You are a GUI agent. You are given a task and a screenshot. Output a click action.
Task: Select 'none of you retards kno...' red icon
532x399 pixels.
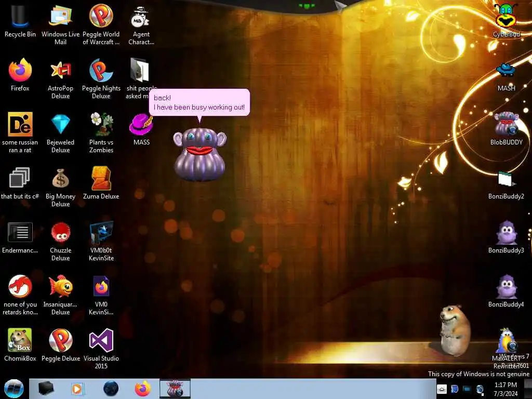pos(20,295)
